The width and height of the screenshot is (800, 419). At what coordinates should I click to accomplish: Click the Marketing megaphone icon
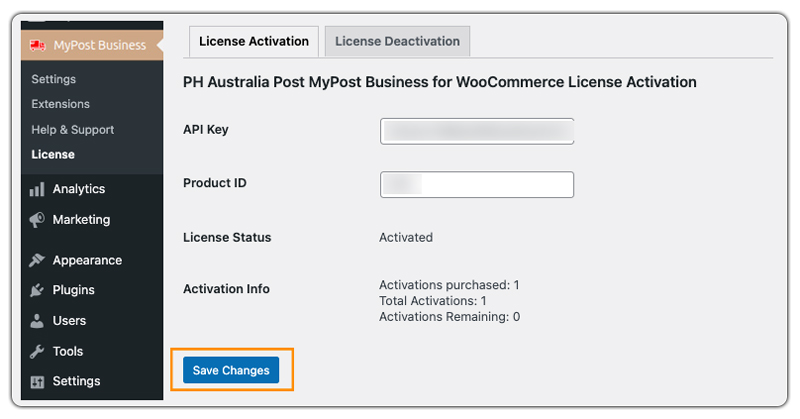(37, 220)
